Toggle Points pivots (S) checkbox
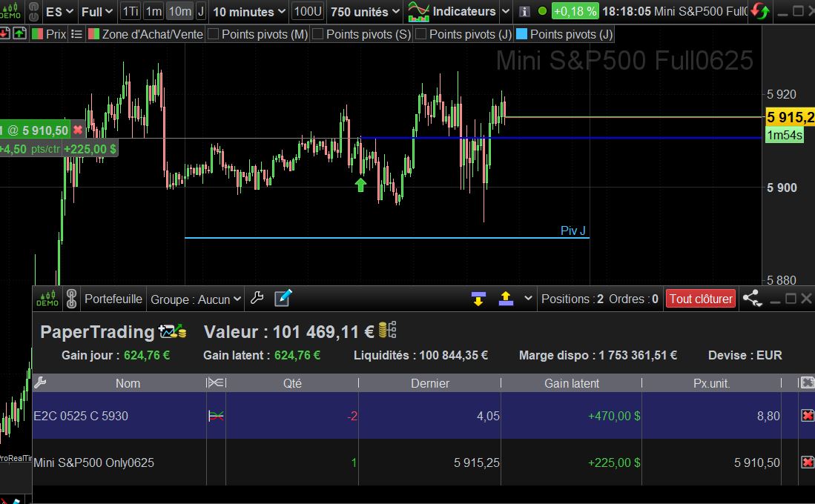 click(x=317, y=34)
